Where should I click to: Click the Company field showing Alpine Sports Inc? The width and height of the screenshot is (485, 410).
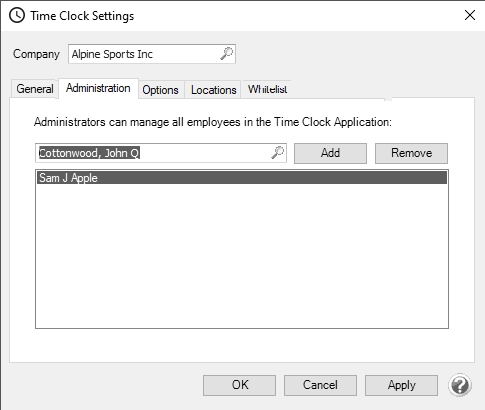click(x=152, y=54)
